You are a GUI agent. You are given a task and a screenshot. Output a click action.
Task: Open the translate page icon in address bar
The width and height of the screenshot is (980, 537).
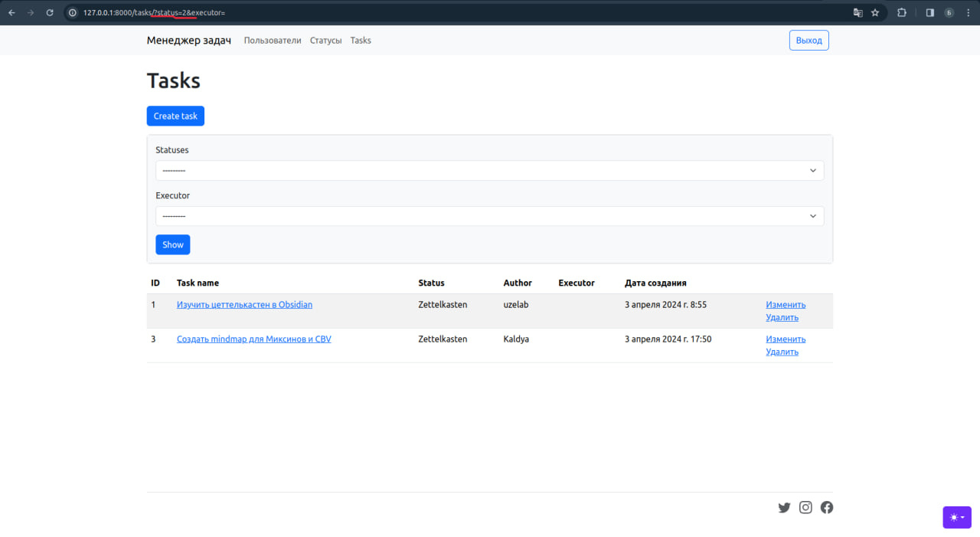tap(857, 12)
